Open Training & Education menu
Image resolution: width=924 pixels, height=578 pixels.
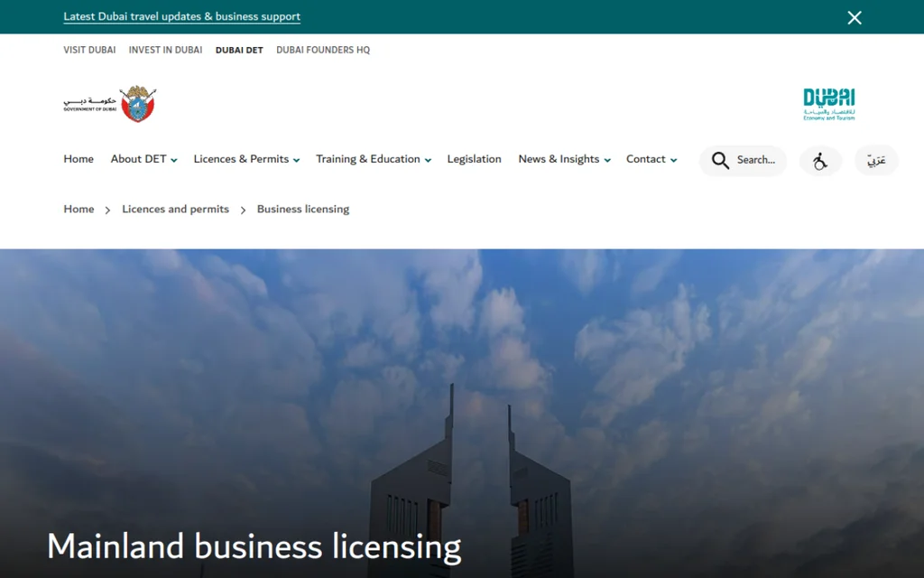368,159
